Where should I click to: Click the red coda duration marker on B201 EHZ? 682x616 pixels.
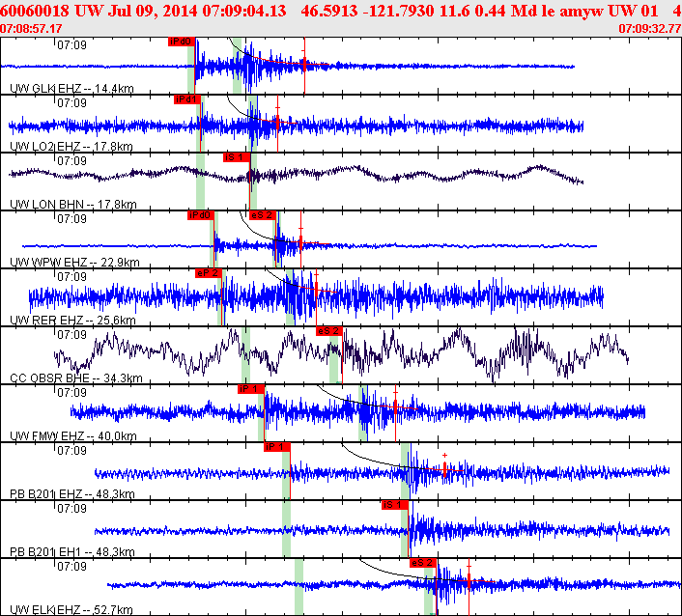click(444, 469)
